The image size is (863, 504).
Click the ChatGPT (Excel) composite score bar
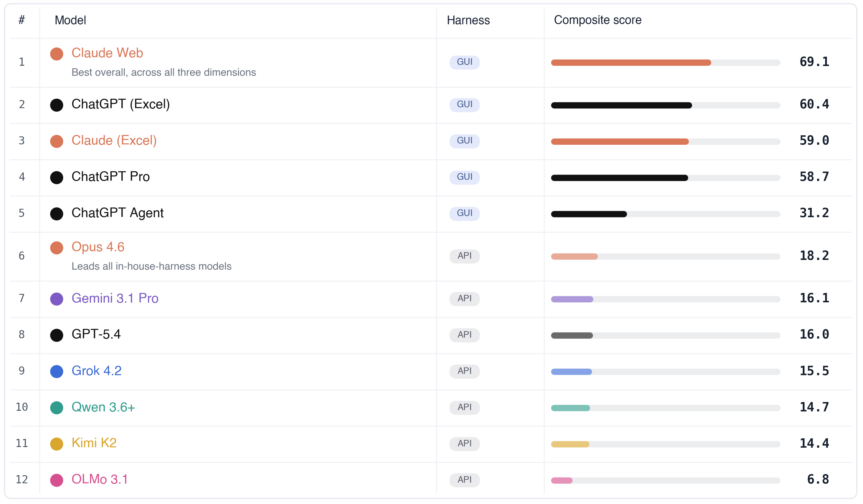pos(665,106)
